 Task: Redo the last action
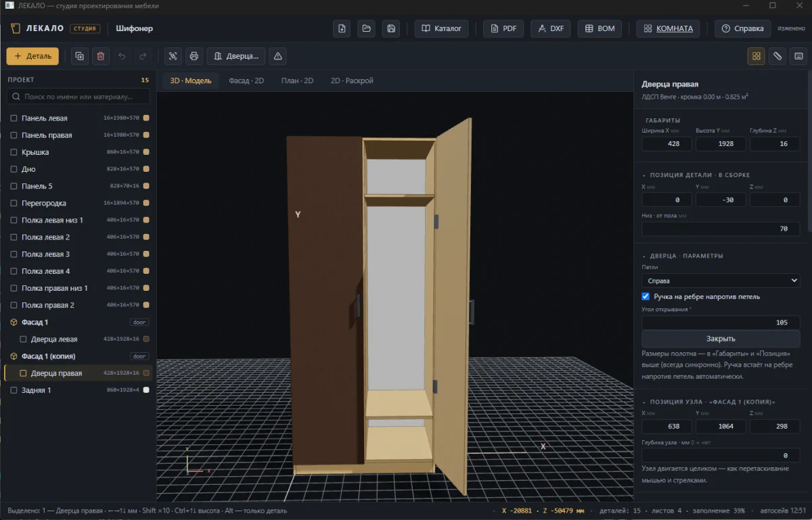click(143, 56)
